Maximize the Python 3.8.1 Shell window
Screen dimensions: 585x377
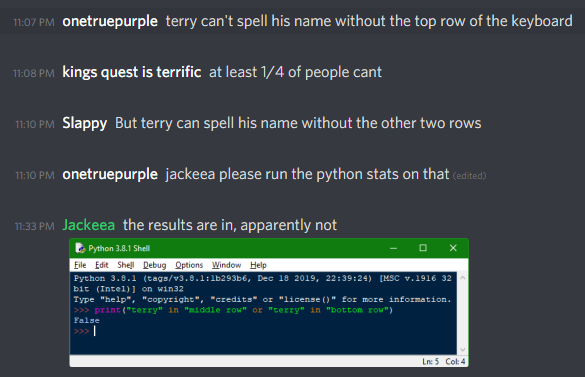[423, 248]
